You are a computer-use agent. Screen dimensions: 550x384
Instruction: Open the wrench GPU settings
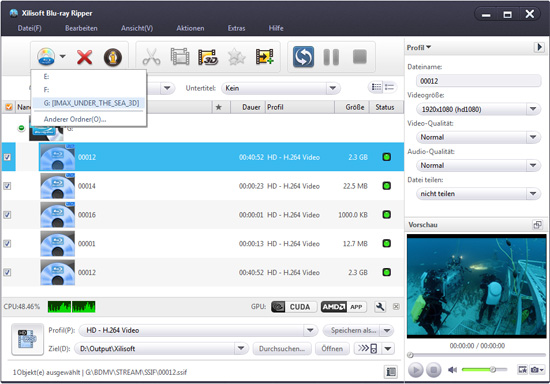(380, 307)
